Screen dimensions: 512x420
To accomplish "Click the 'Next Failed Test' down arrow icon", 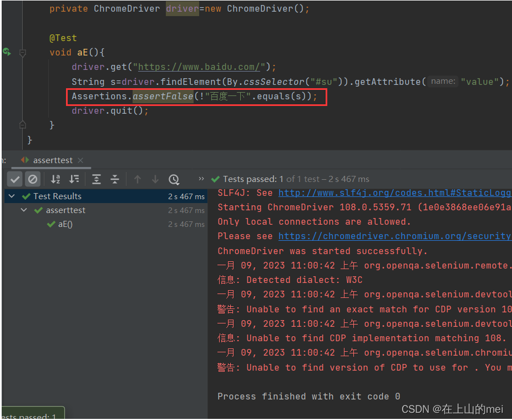I will pyautogui.click(x=155, y=179).
